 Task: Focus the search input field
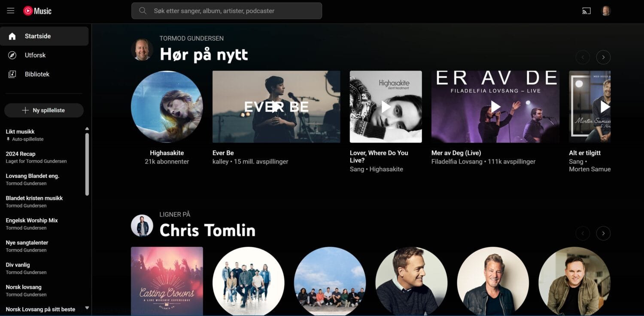(x=234, y=11)
